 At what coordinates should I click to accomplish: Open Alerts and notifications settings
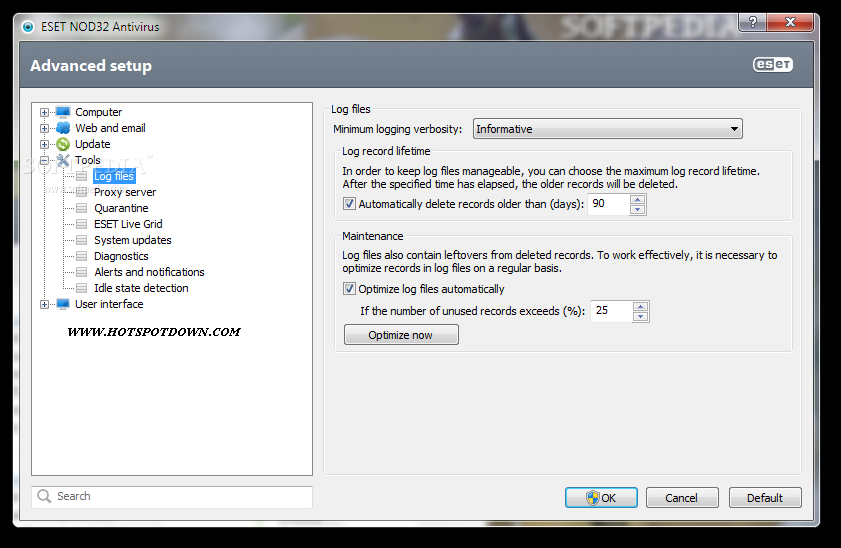tap(149, 272)
